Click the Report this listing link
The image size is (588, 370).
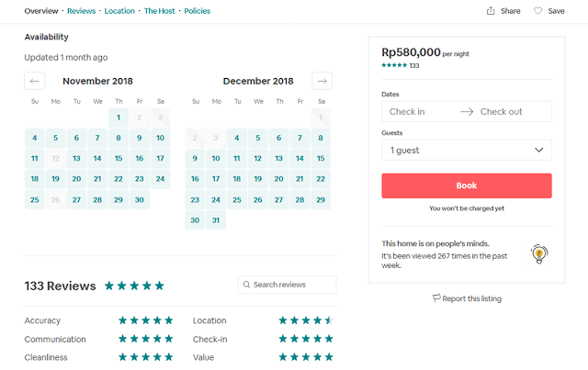coord(471,298)
